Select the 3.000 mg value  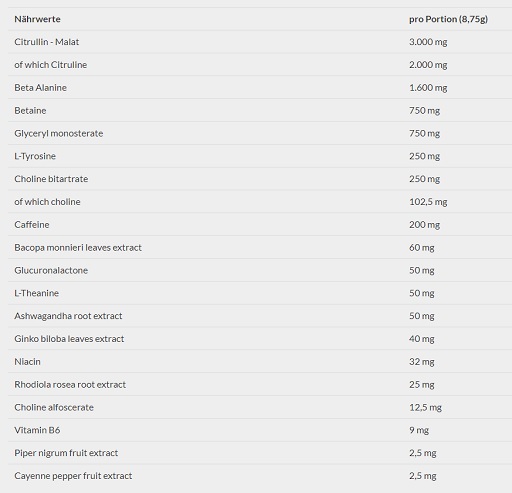point(428,42)
